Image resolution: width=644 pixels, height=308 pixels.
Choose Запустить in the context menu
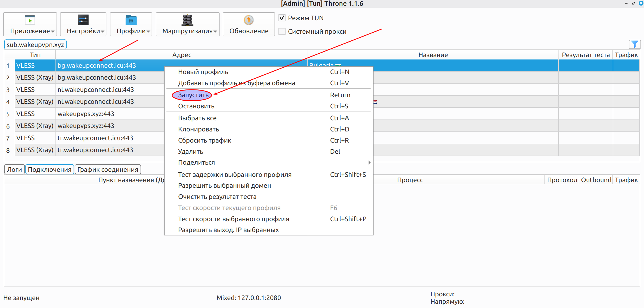click(x=193, y=95)
